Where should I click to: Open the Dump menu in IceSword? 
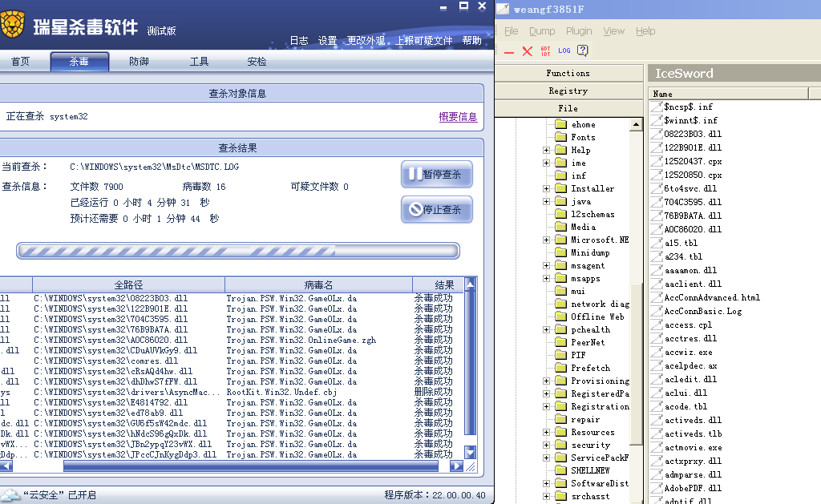(x=542, y=31)
